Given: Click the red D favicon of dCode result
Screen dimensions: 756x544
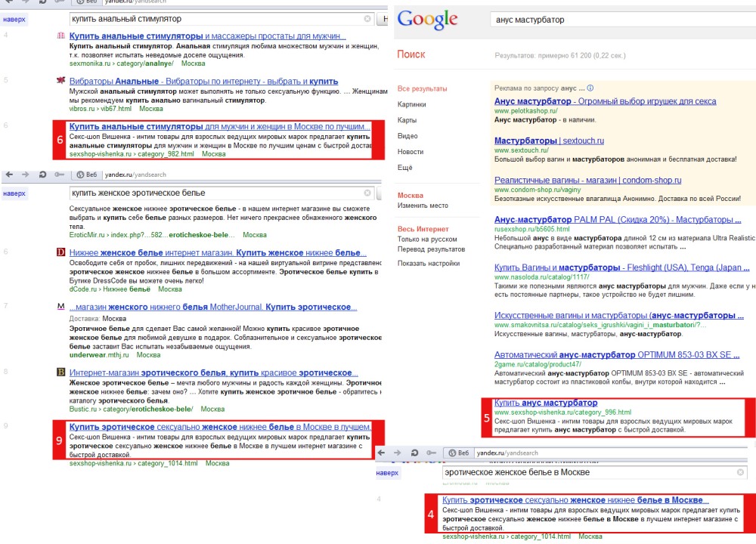Looking at the screenshot, I should coord(60,252).
